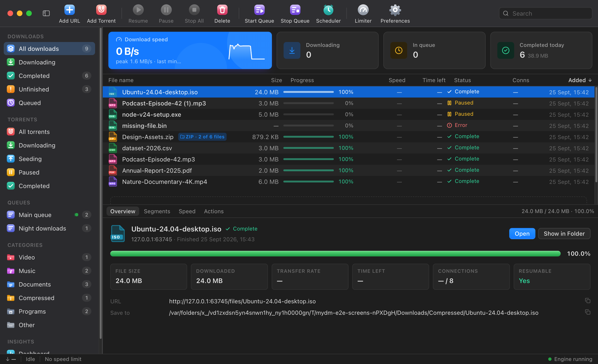The width and height of the screenshot is (598, 364).
Task: Click the Completed today summary card
Action: (541, 50)
